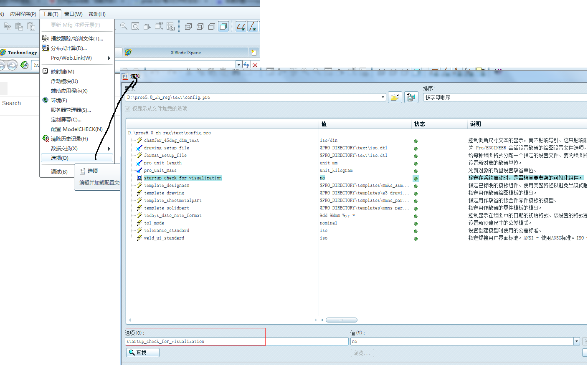
Task: Toggle datum axes display
Action: click(x=253, y=27)
